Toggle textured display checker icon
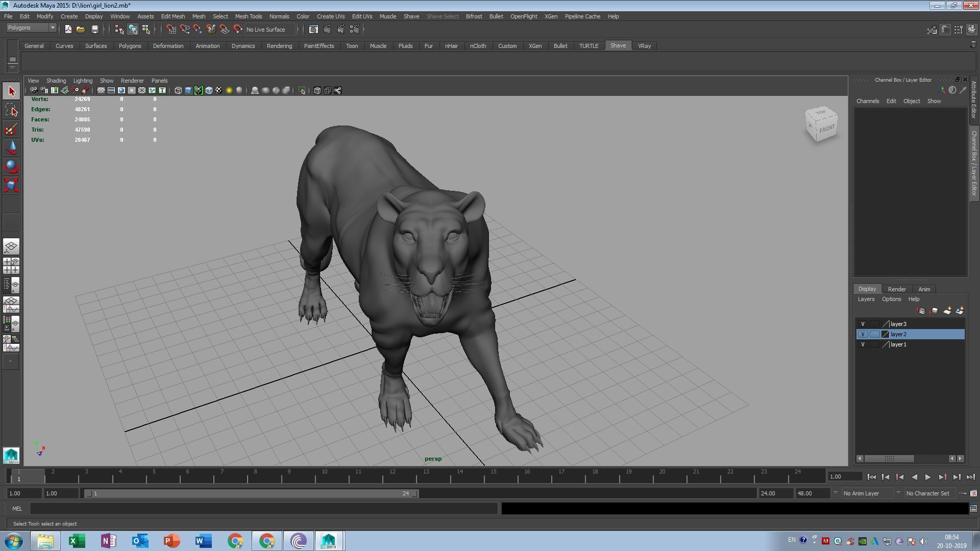 tap(219, 91)
